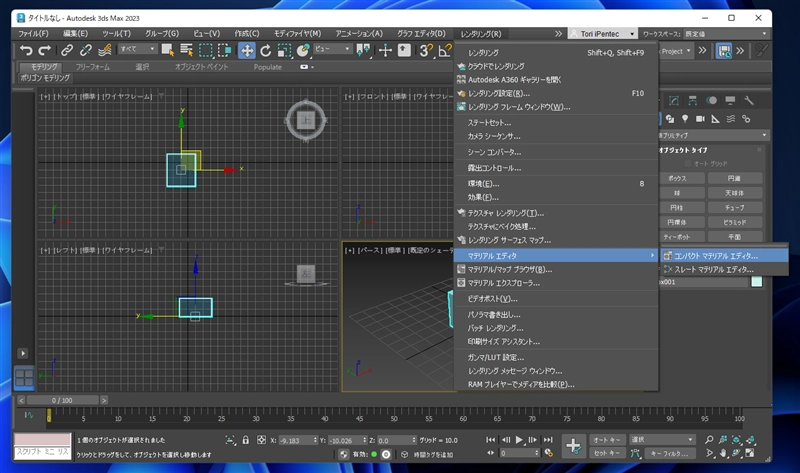Screen dimensions: 800x473
Task: Click the ピラミッド primitive button
Action: [x=735, y=222]
